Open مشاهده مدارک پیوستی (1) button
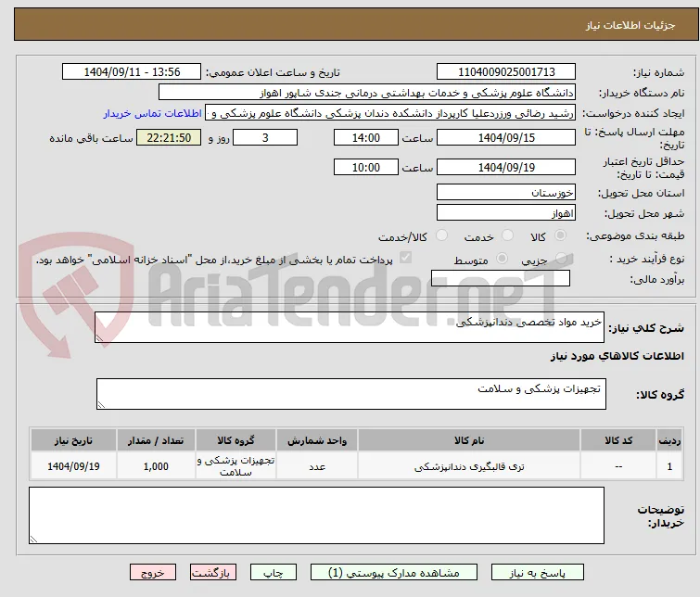700x597 pixels. [394, 573]
